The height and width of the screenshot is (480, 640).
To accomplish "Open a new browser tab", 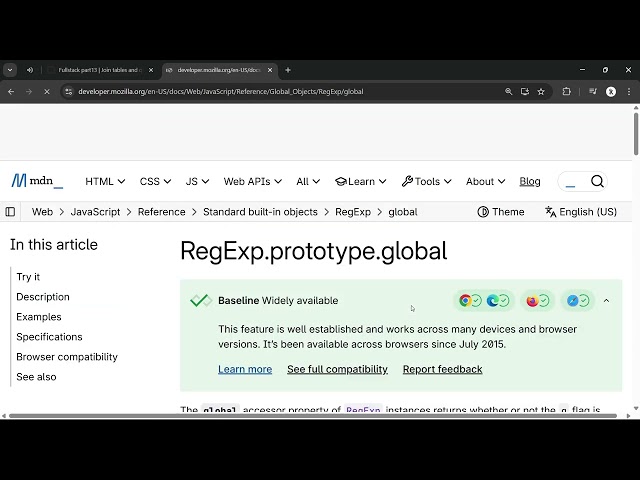I will click(288, 70).
